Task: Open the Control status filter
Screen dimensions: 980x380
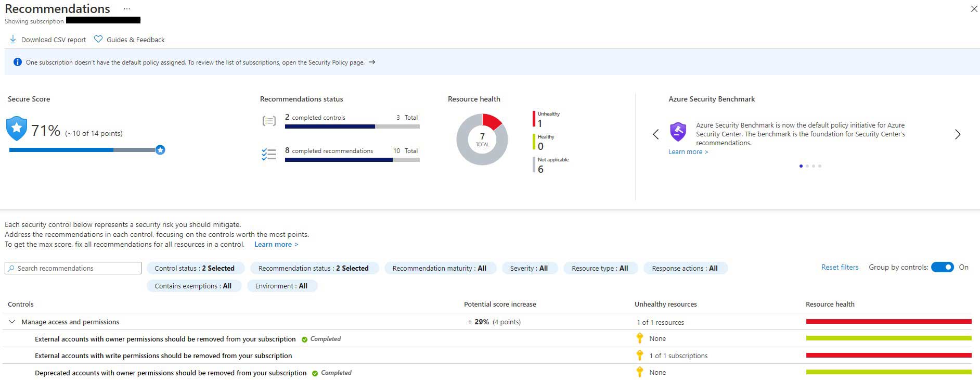Action: 195,268
